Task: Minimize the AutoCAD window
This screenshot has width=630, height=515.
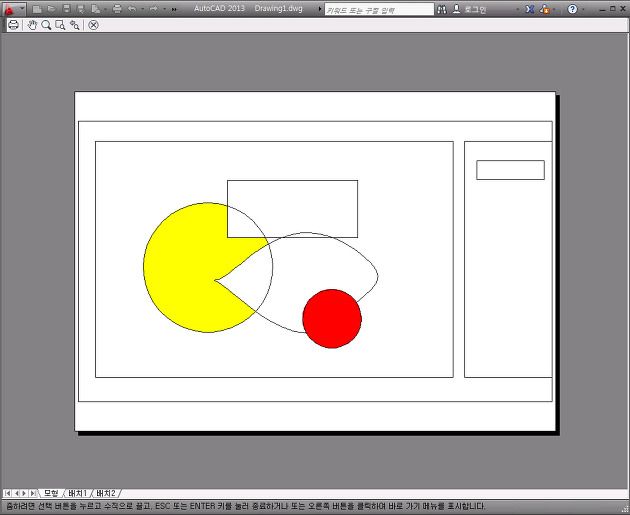Action: pyautogui.click(x=602, y=9)
